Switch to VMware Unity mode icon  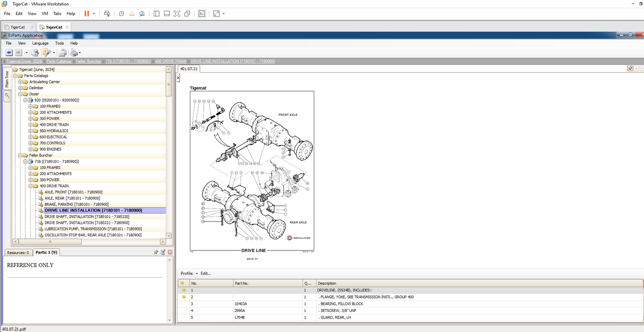(187, 14)
